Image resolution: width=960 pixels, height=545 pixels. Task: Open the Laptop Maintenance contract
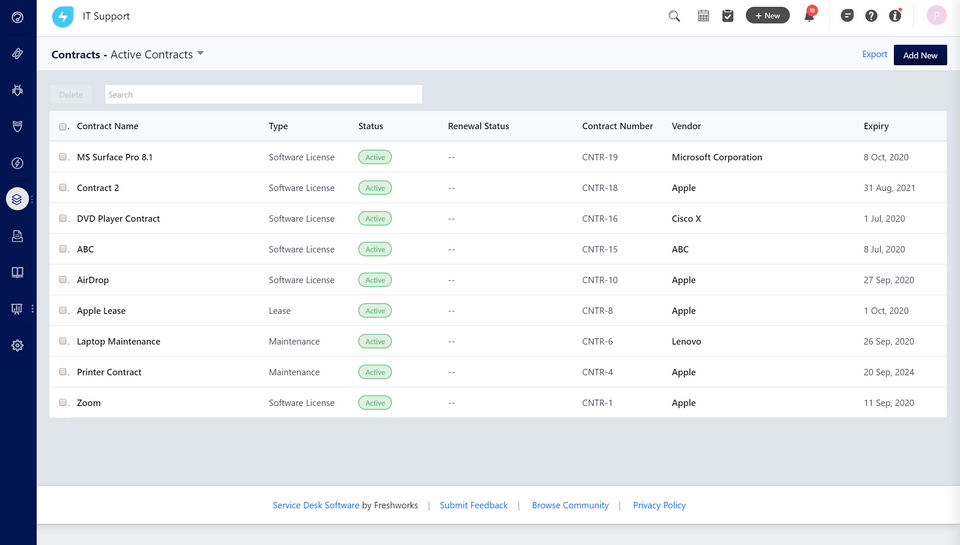point(118,341)
